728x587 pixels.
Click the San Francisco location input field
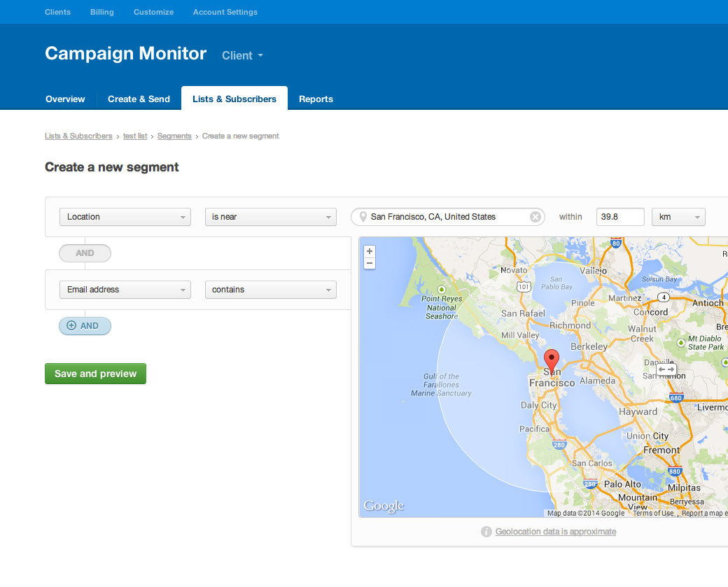448,217
